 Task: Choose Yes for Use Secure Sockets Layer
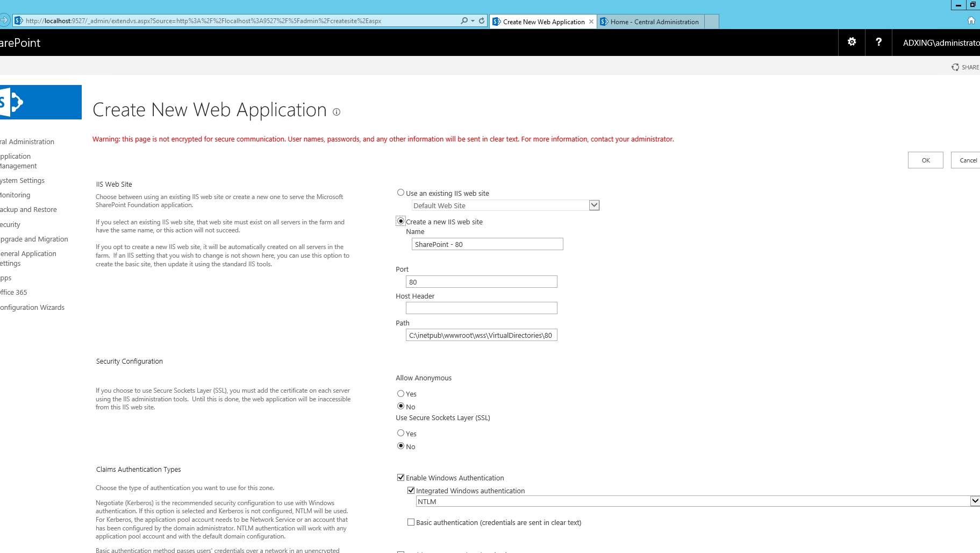(400, 433)
